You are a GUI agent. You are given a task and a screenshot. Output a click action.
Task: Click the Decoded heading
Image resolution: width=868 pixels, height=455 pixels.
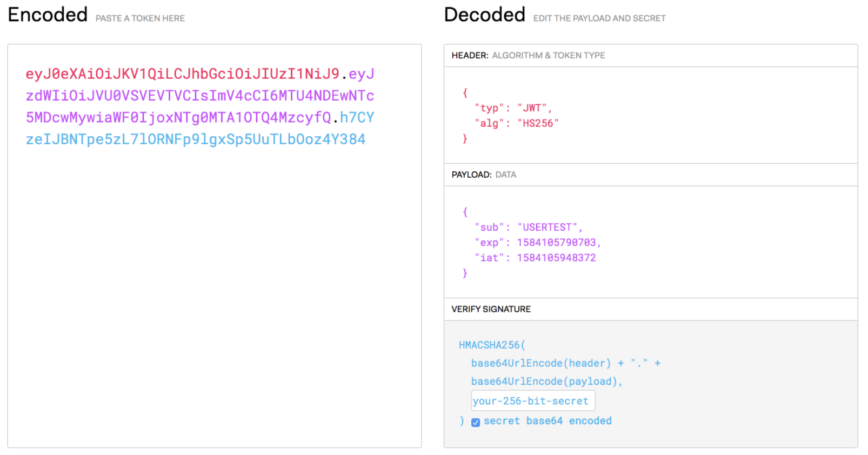point(484,15)
